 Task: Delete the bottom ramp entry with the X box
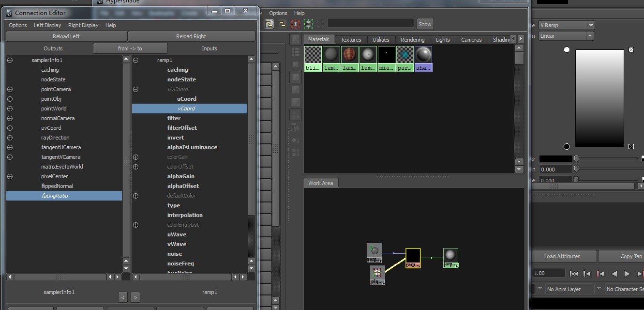coord(631,146)
